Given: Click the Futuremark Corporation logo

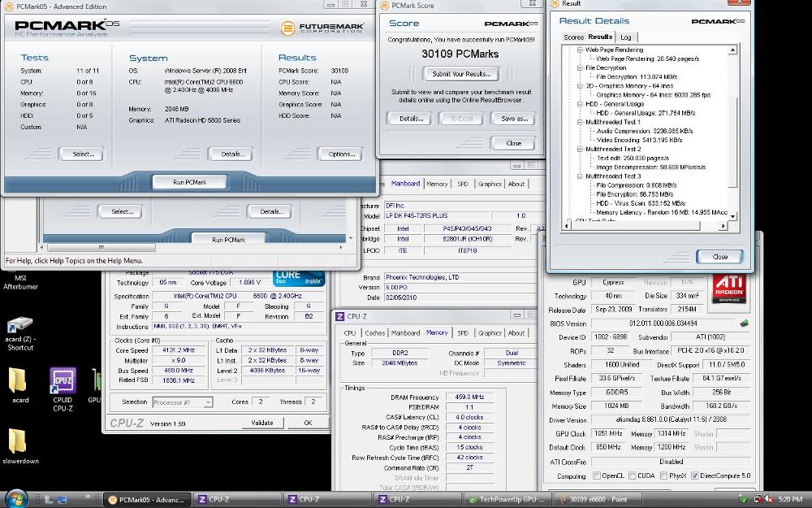Looking at the screenshot, I should 322,28.
